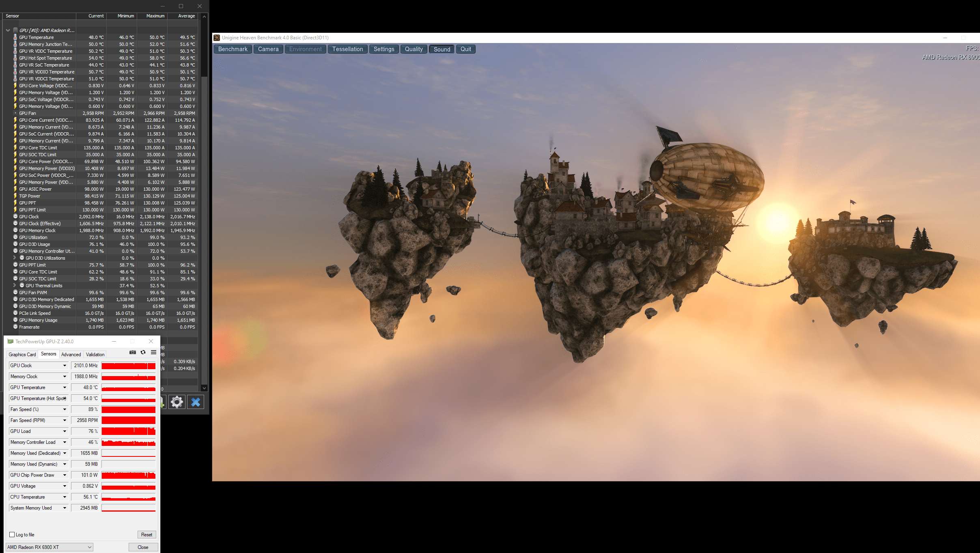Click the lightning icon beside TGP Power
Image resolution: width=980 pixels, height=553 pixels.
15,196
